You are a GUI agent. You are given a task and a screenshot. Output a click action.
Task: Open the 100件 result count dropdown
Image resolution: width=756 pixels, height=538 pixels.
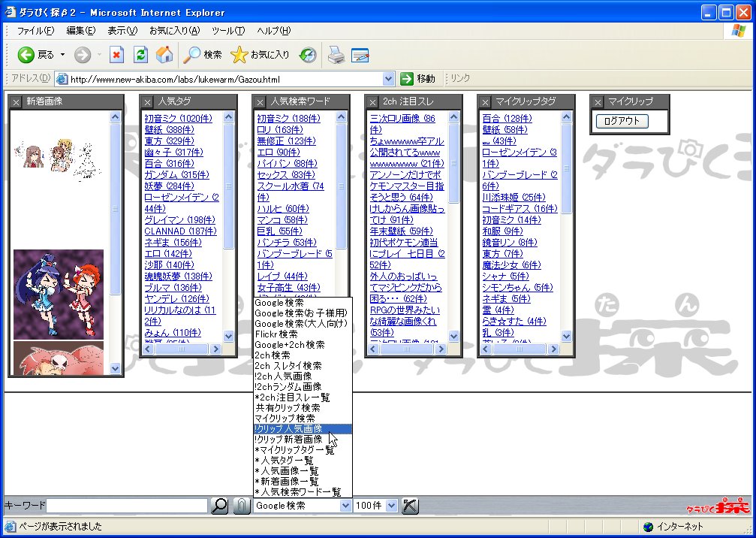pyautogui.click(x=375, y=506)
